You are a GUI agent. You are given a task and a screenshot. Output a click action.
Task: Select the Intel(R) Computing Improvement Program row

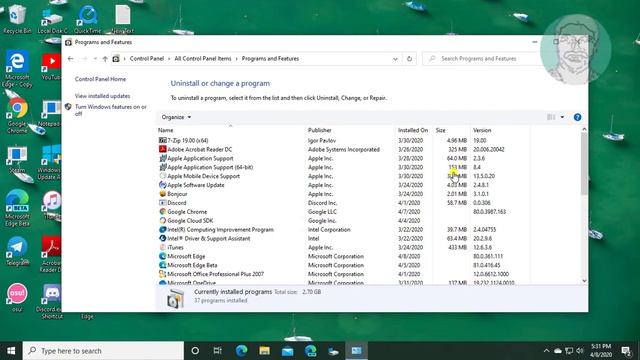click(x=344, y=229)
